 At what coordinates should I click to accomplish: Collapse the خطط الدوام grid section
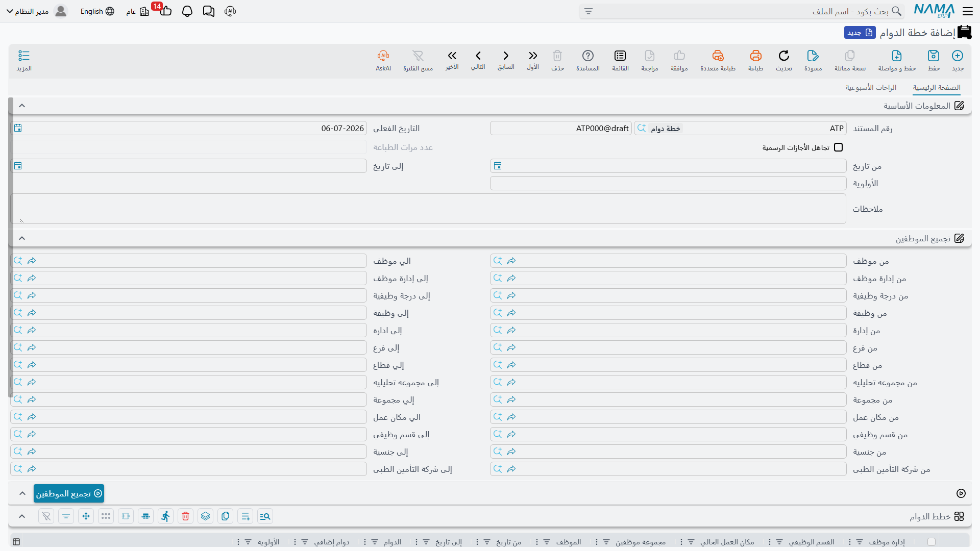(22, 516)
